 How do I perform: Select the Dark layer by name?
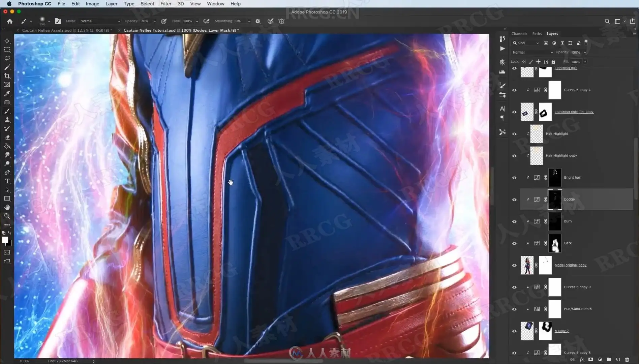tap(568, 243)
